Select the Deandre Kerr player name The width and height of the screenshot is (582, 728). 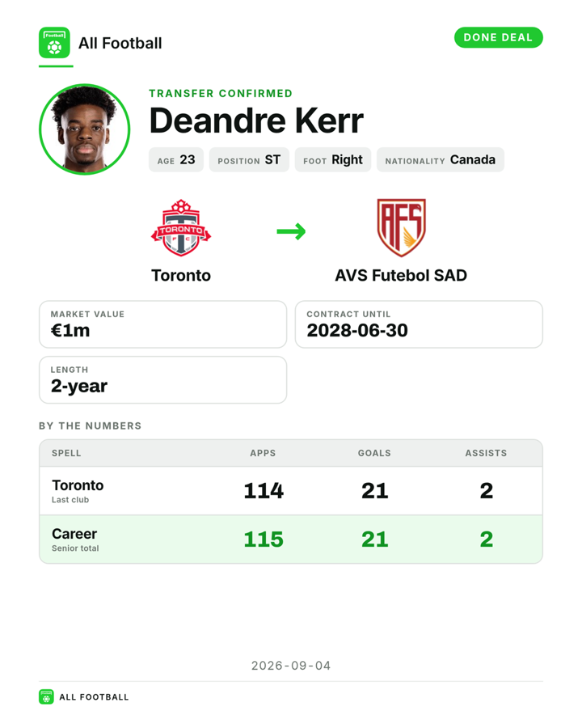(x=256, y=121)
